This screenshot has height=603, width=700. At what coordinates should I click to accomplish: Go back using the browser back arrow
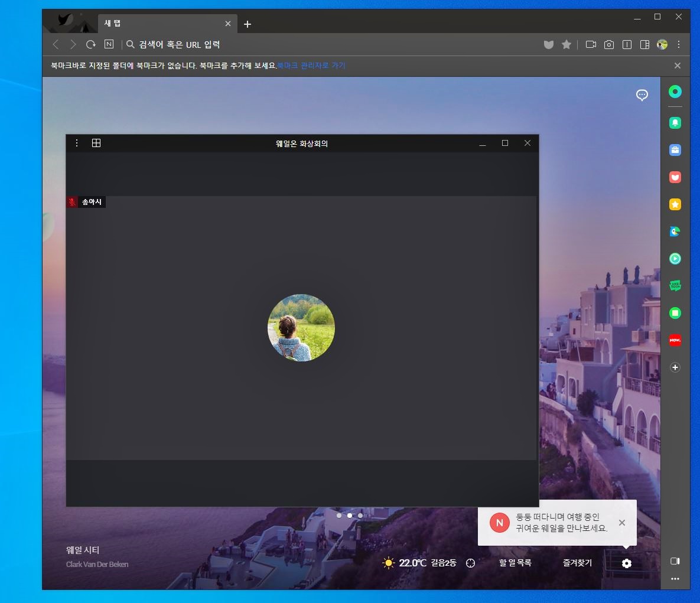[x=56, y=44]
